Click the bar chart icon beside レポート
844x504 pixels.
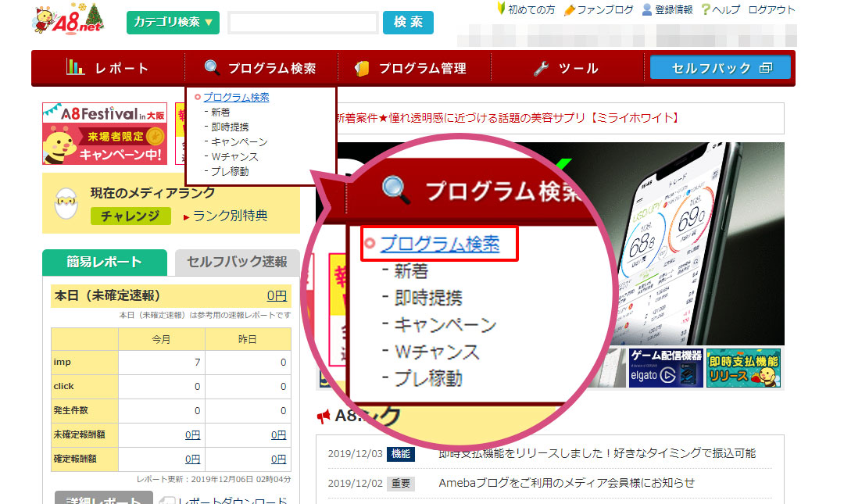[x=75, y=66]
